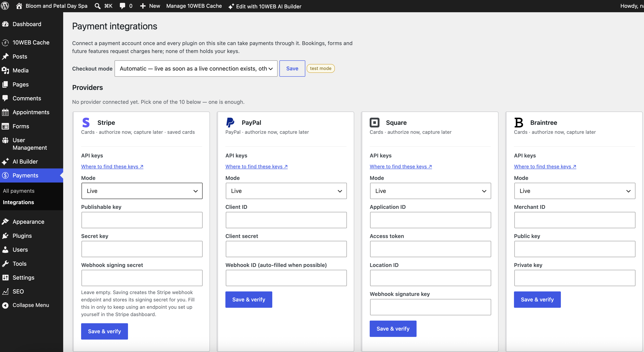
Task: Focus the Square Location ID field
Action: [x=430, y=278]
